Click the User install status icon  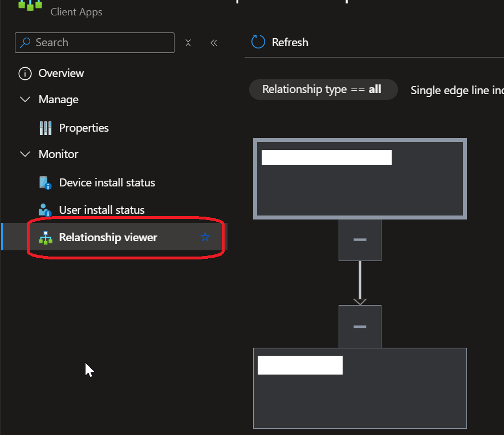(x=45, y=210)
